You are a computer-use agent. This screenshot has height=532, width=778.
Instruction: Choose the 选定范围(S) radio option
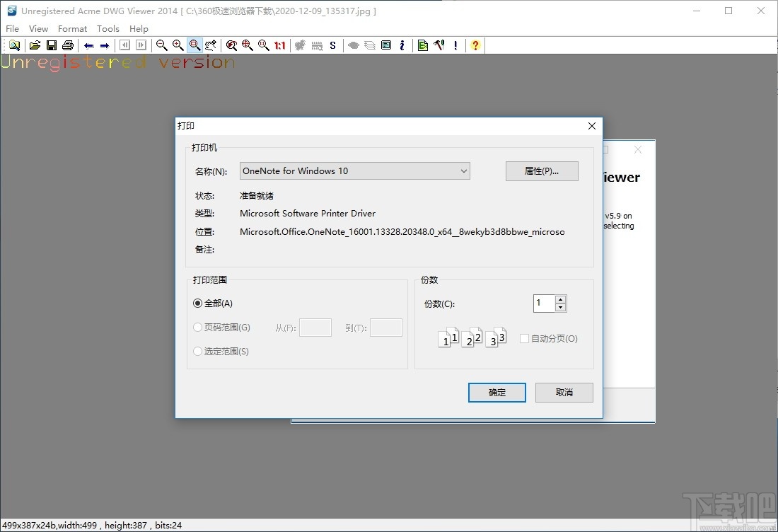click(197, 351)
